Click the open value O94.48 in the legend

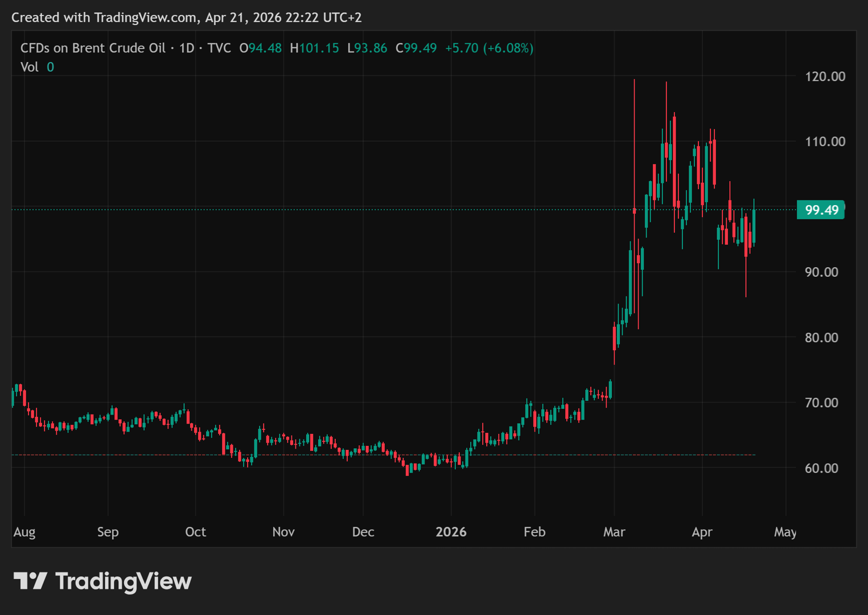(x=260, y=48)
